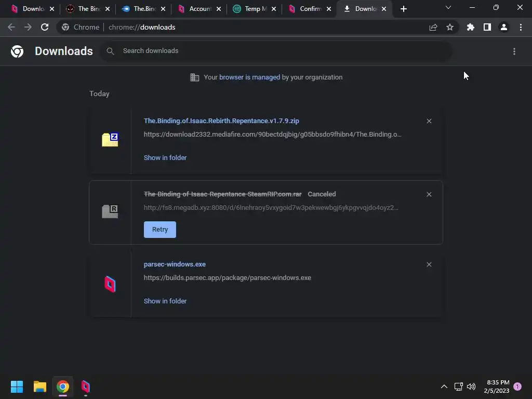Screen dimensions: 532x399
Task: Close the Temp M tab
Action: tap(274, 9)
